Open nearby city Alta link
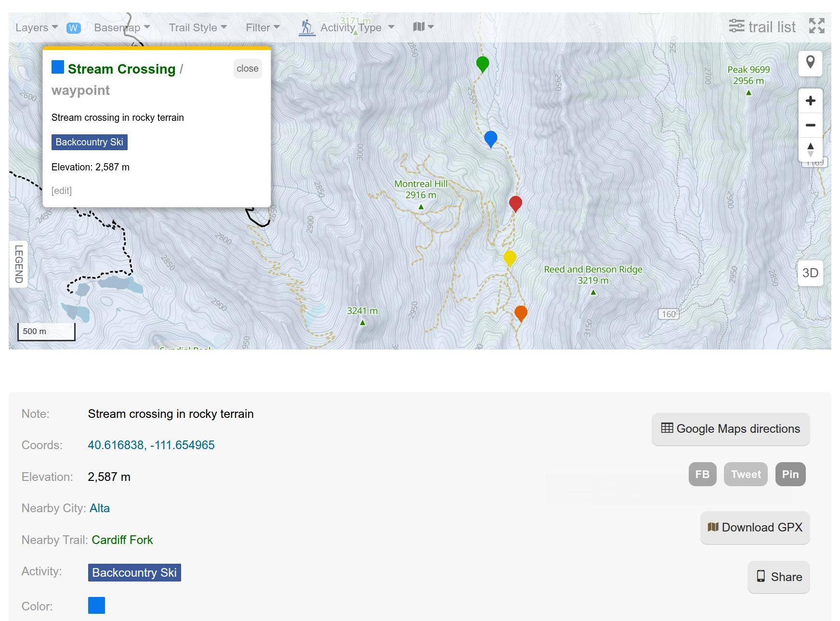The height and width of the screenshot is (621, 840). click(x=100, y=508)
